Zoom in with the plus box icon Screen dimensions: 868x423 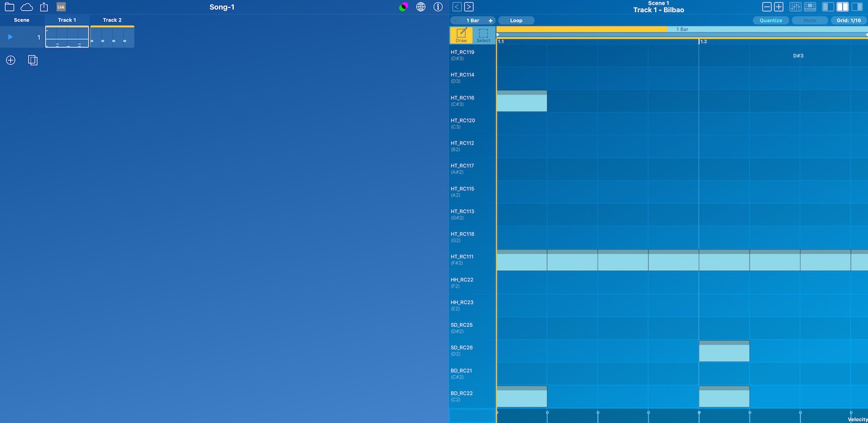[x=778, y=7]
